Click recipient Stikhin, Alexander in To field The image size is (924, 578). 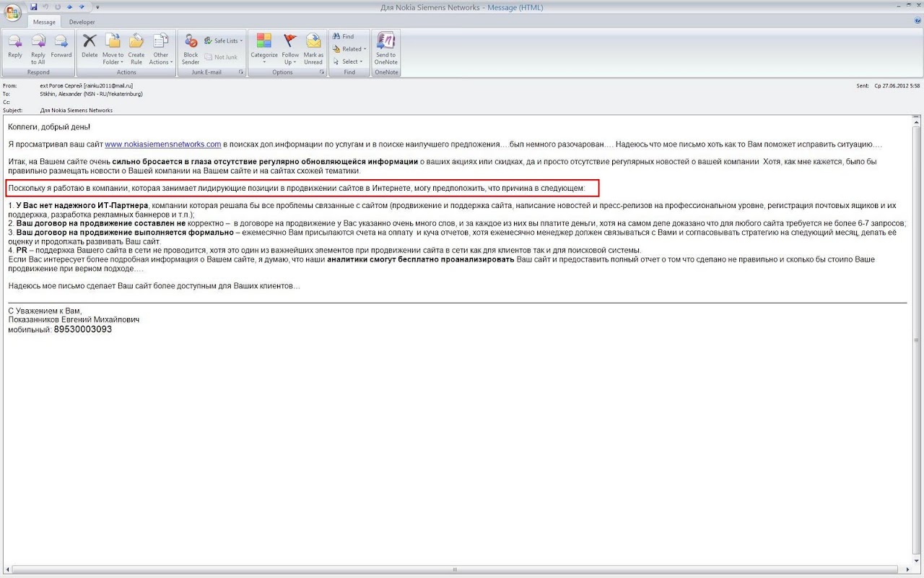[92, 94]
